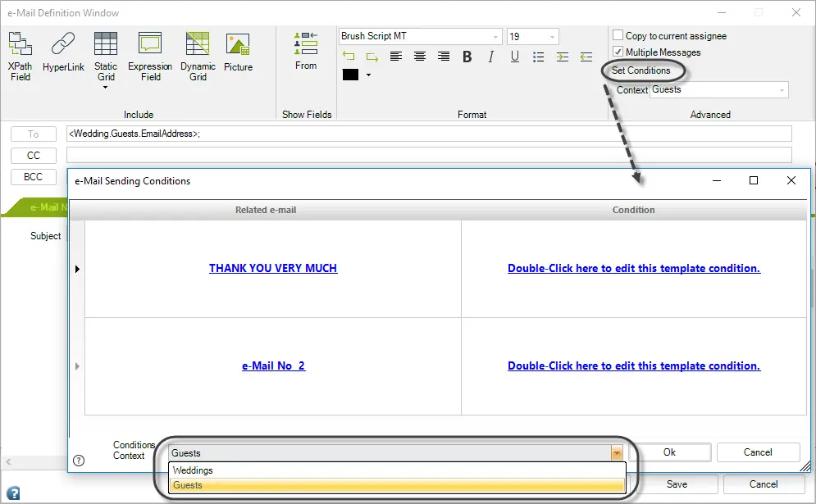The height and width of the screenshot is (504, 816).
Task: Insert a Dynamic Grid
Action: 198,57
